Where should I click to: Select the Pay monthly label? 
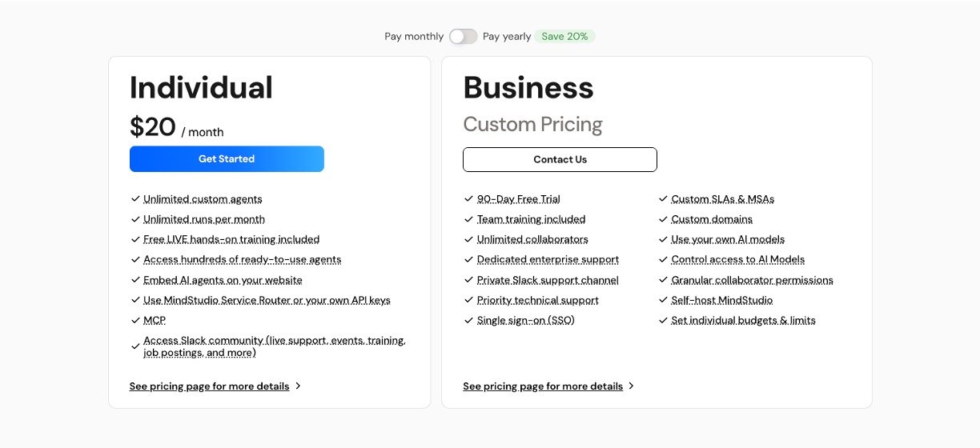tap(414, 36)
